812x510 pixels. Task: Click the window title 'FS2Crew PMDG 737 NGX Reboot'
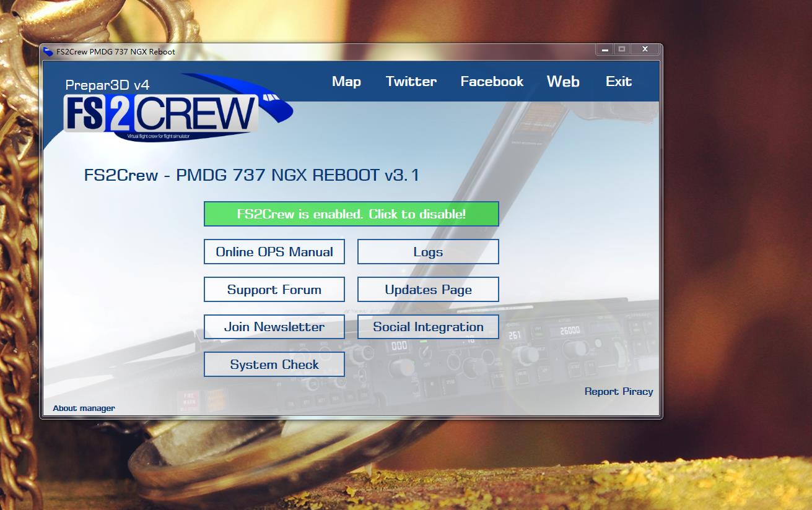pyautogui.click(x=116, y=52)
